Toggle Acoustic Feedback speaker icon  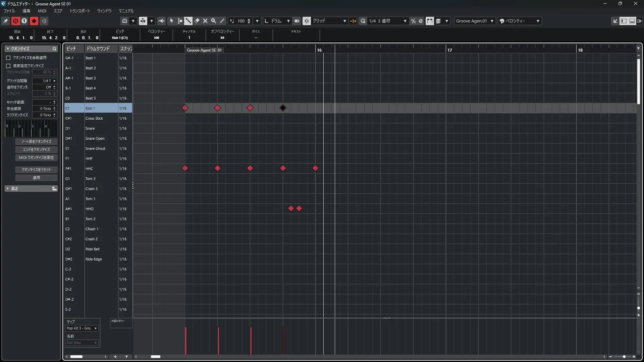coord(161,21)
